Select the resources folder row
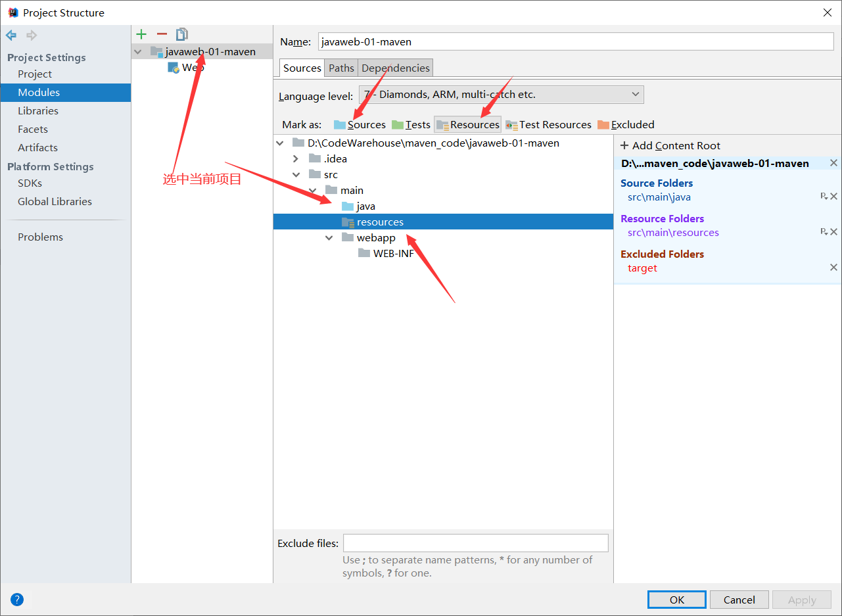Viewport: 842px width, 616px height. click(443, 222)
